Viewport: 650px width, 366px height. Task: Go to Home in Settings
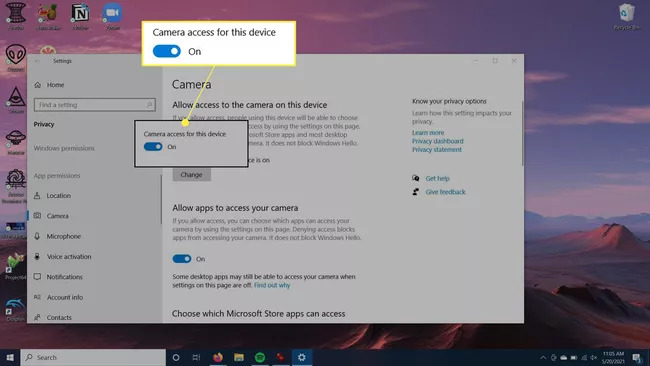[55, 85]
